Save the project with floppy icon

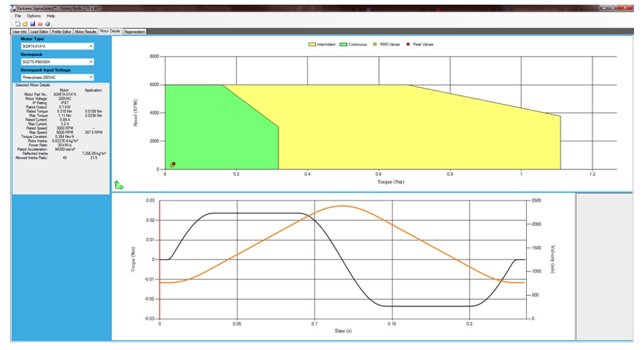(x=33, y=24)
